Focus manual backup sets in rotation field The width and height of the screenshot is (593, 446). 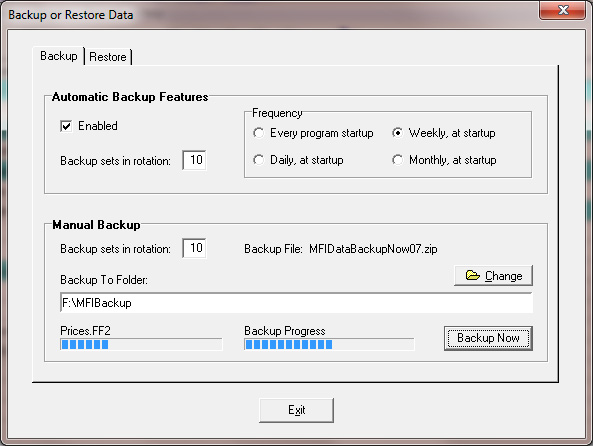194,249
